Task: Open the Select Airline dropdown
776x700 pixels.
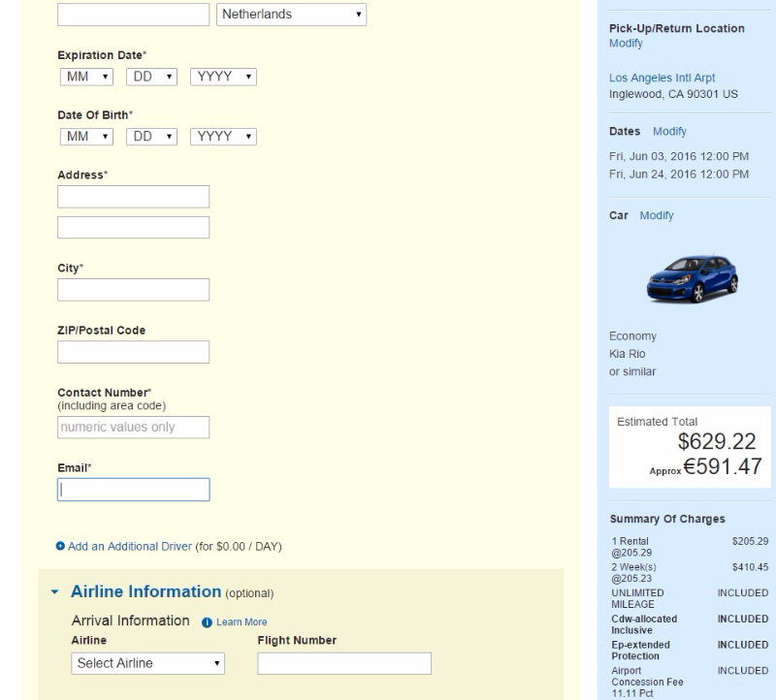Action: click(148, 663)
